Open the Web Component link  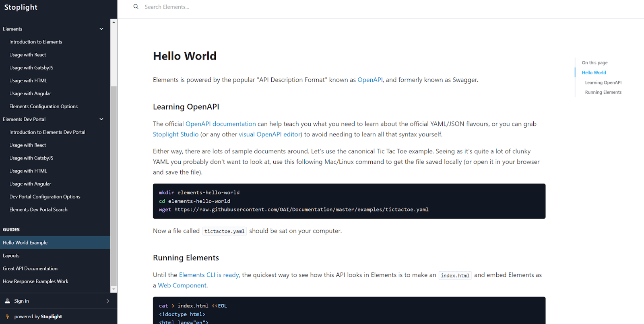(182, 285)
